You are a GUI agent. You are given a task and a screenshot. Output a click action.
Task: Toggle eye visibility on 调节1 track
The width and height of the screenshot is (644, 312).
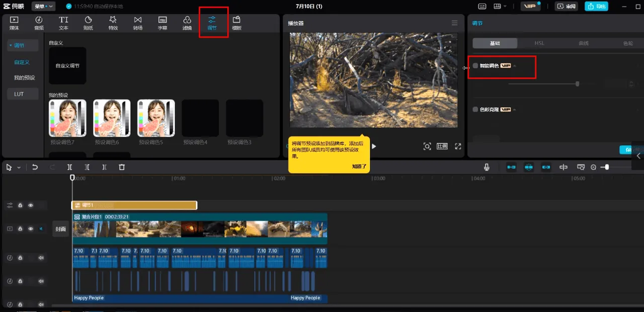tap(31, 205)
